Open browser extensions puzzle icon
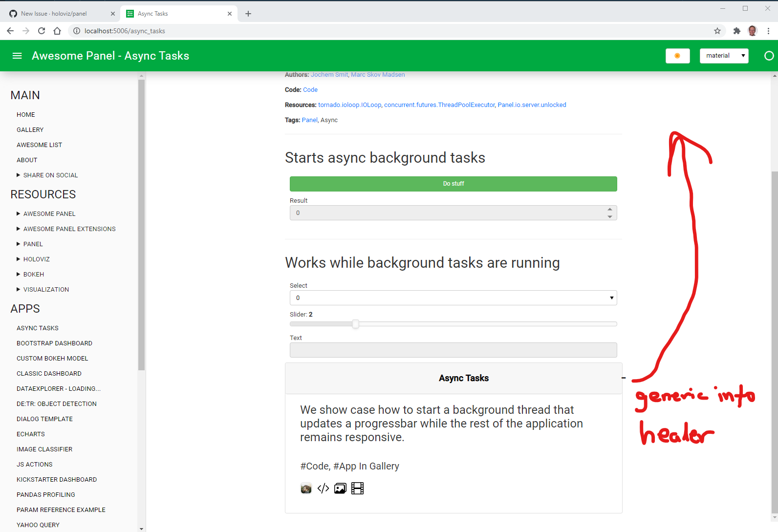Viewport: 778px width, 532px height. click(737, 31)
